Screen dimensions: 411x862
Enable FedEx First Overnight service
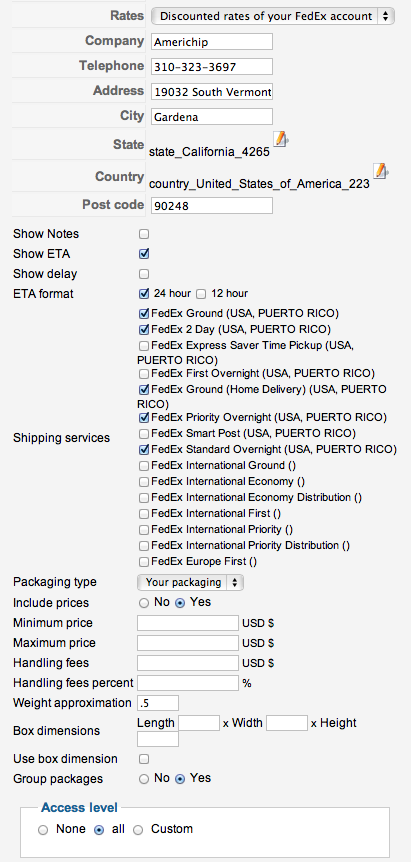pos(144,374)
